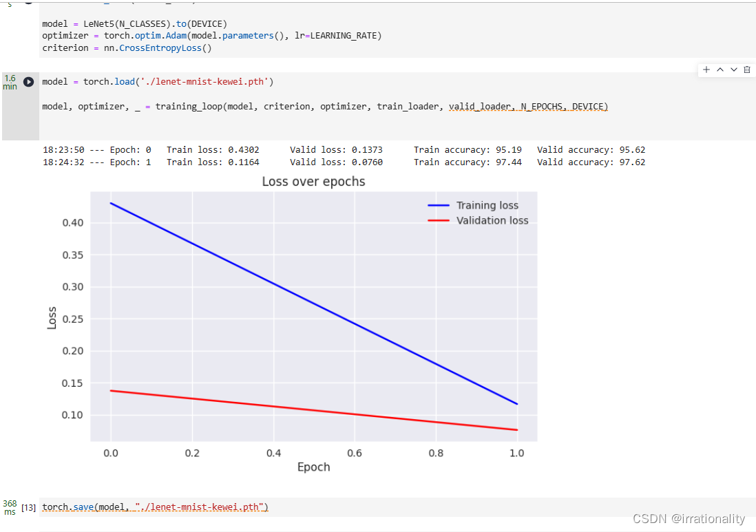Click the 1.6 min execution time indicator
Viewport: 756px width, 532px height.
(x=10, y=83)
